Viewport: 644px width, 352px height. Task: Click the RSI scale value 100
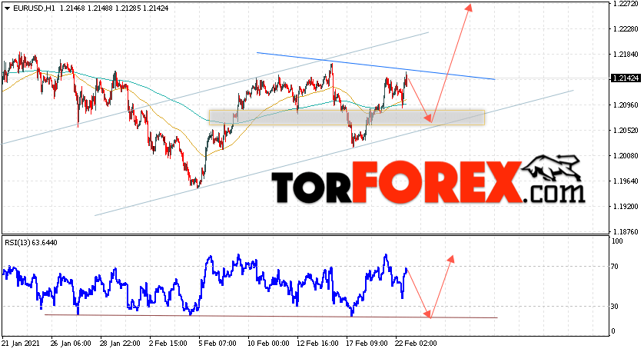[617, 241]
